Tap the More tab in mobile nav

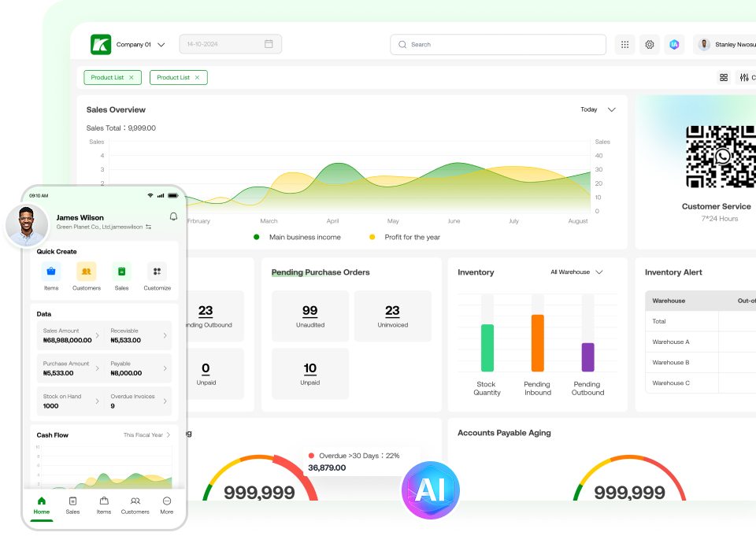click(167, 505)
